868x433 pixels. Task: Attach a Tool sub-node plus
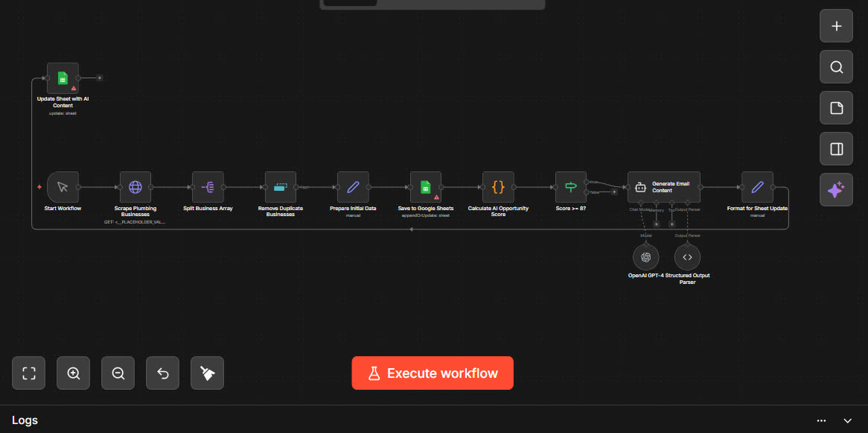671,224
